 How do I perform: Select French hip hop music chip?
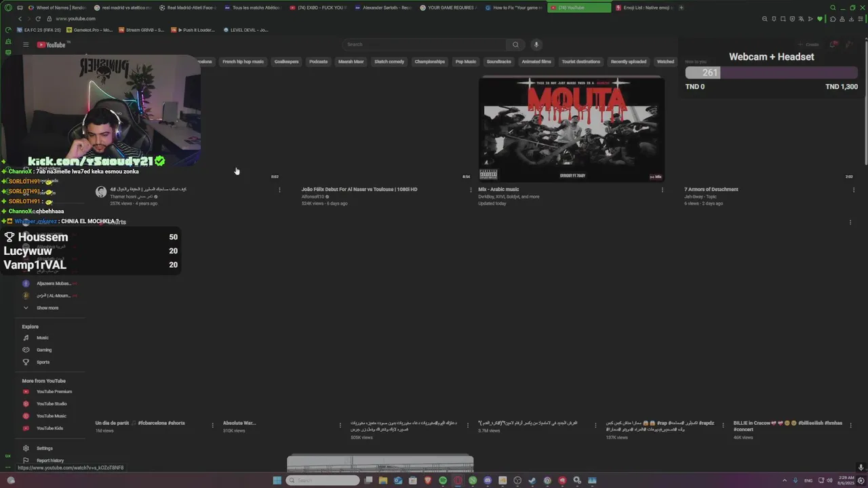pyautogui.click(x=243, y=62)
